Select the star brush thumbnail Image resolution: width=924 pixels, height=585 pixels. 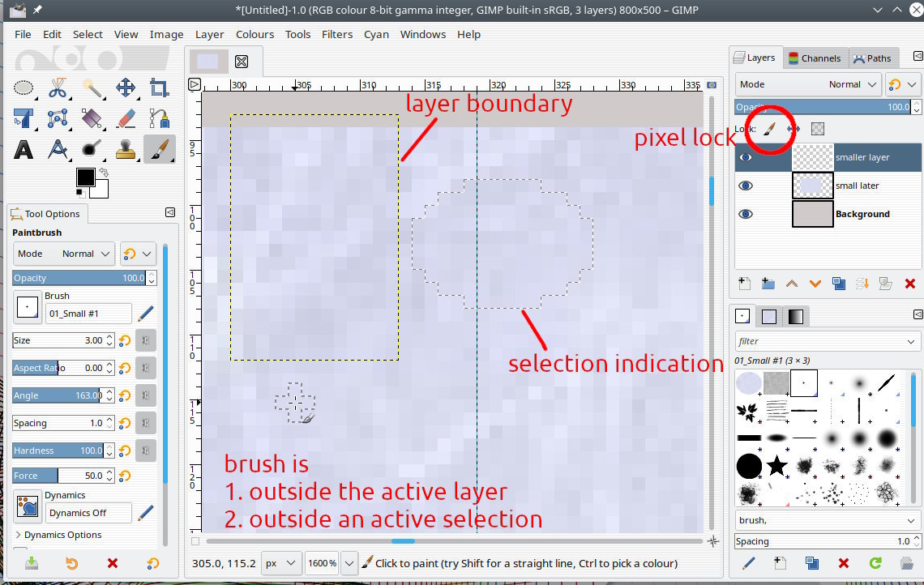tap(776, 466)
